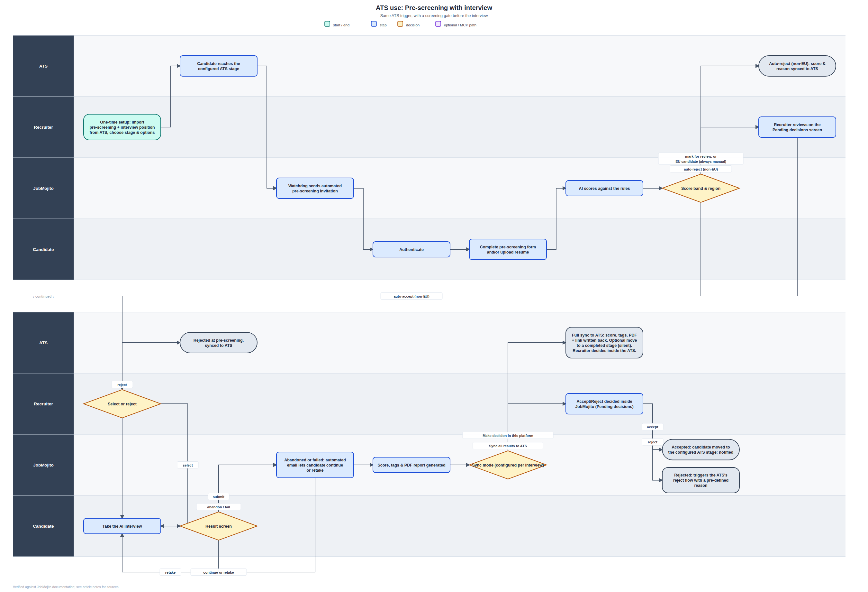Select the 'Sync mode (configured per interview)' diamond
The image size is (868, 592).
tap(508, 465)
